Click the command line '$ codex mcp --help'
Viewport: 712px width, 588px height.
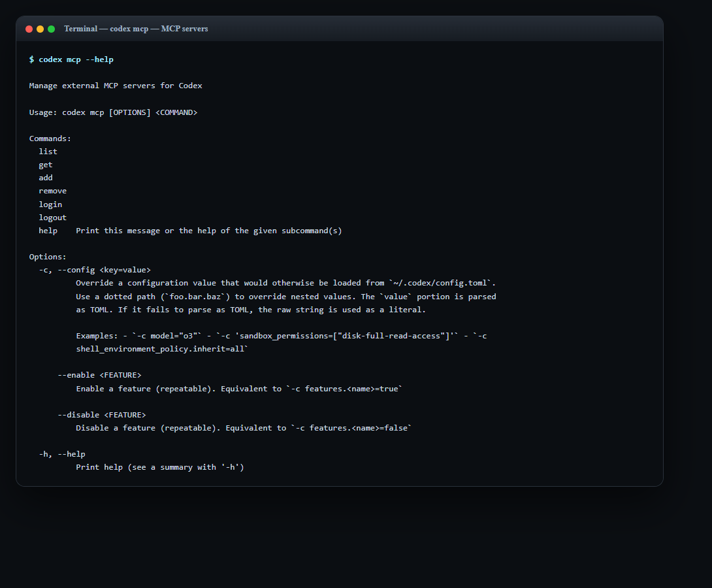71,59
